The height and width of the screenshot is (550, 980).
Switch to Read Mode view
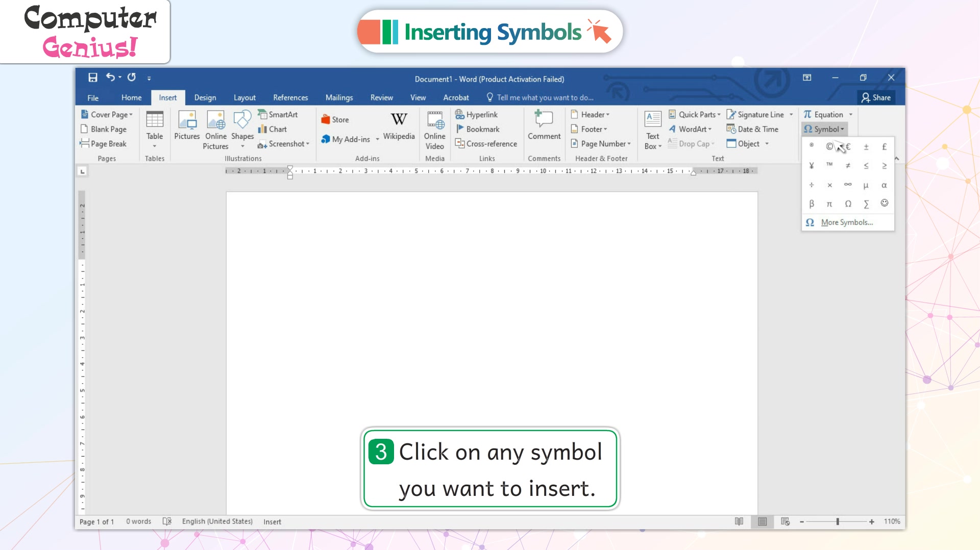pos(739,521)
